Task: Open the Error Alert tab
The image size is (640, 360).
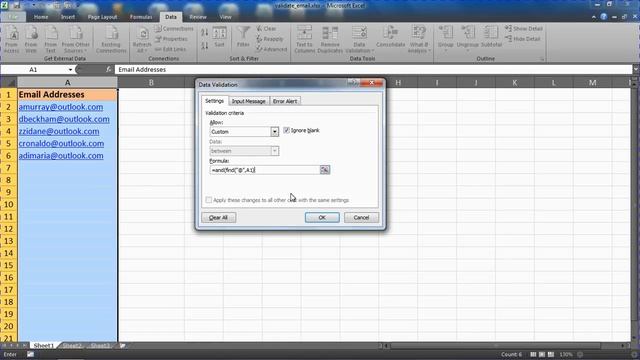Action: (x=285, y=101)
